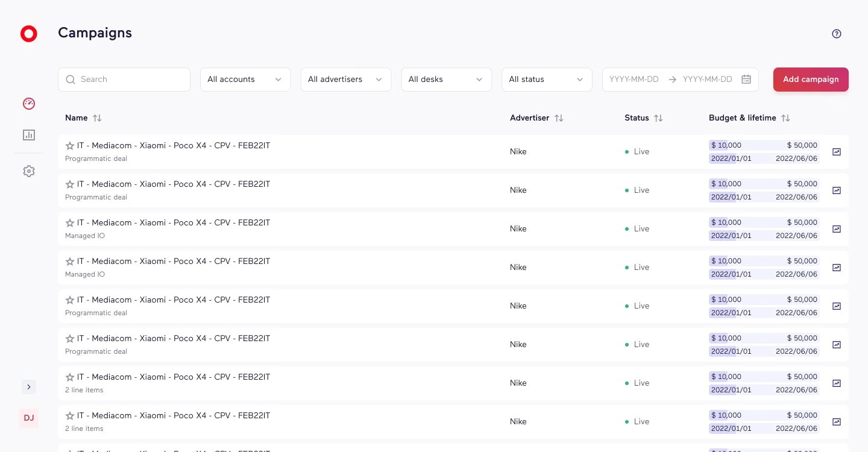This screenshot has height=452, width=868.
Task: Open the settings gear in sidebar
Action: pyautogui.click(x=29, y=171)
